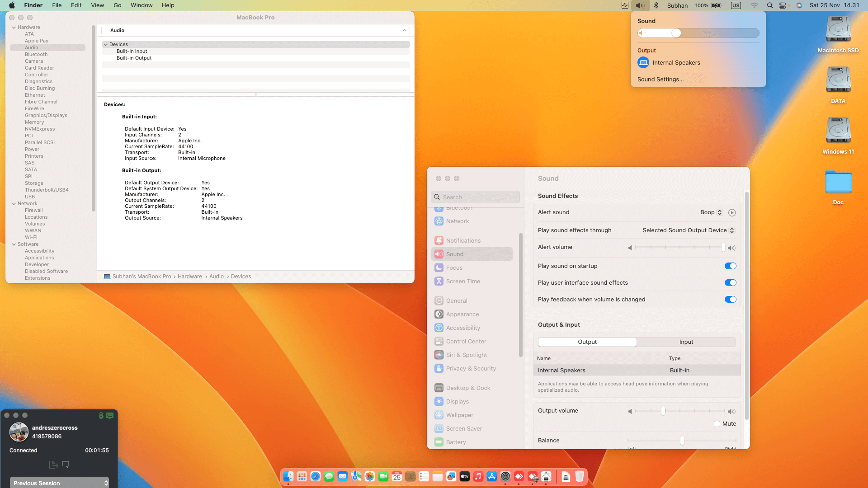Open Play sound effects through dropdown

coord(689,230)
